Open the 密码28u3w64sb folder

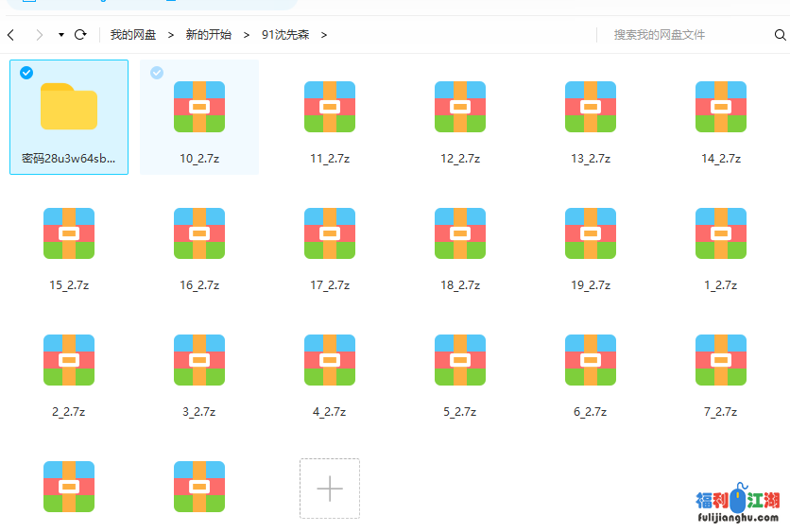click(x=69, y=107)
